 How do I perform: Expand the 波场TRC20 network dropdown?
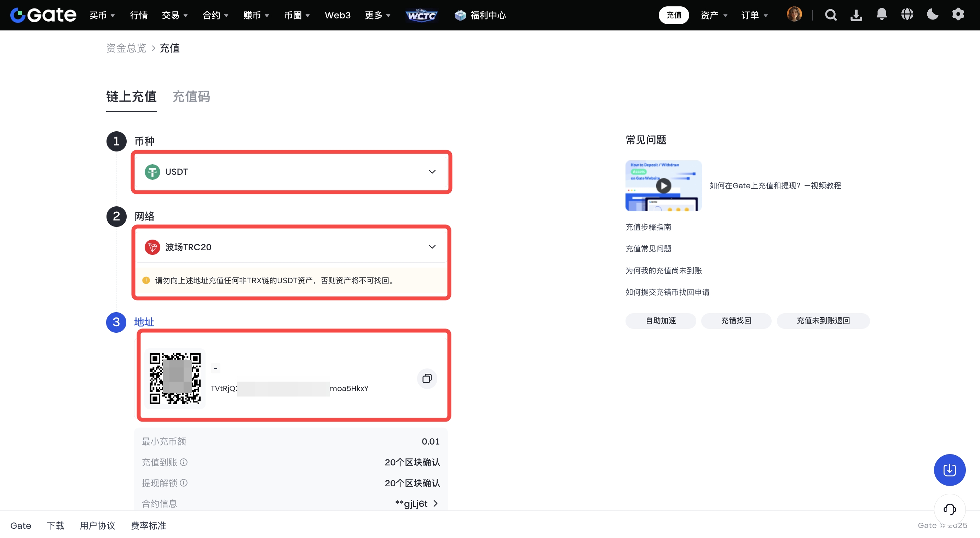tap(292, 247)
